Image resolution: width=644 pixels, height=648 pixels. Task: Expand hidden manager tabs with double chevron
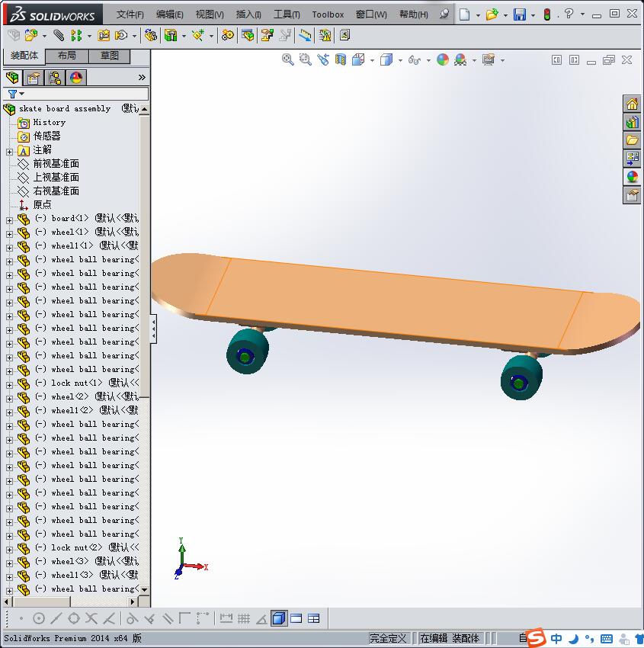pos(142,78)
